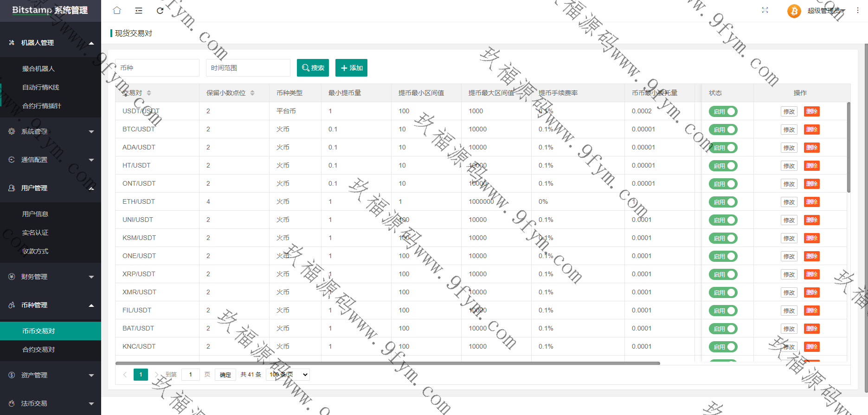The image size is (868, 415).
Task: Expand the 系统管理 sidebar section
Action: 51,131
